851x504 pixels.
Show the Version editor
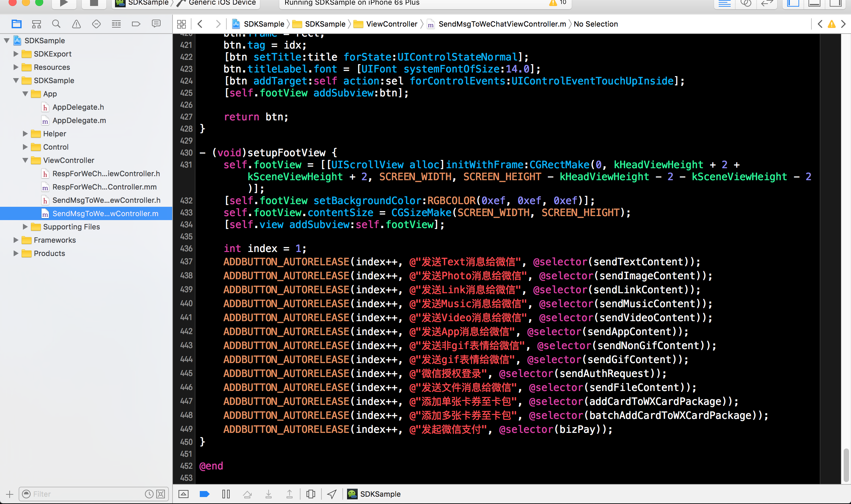click(767, 3)
